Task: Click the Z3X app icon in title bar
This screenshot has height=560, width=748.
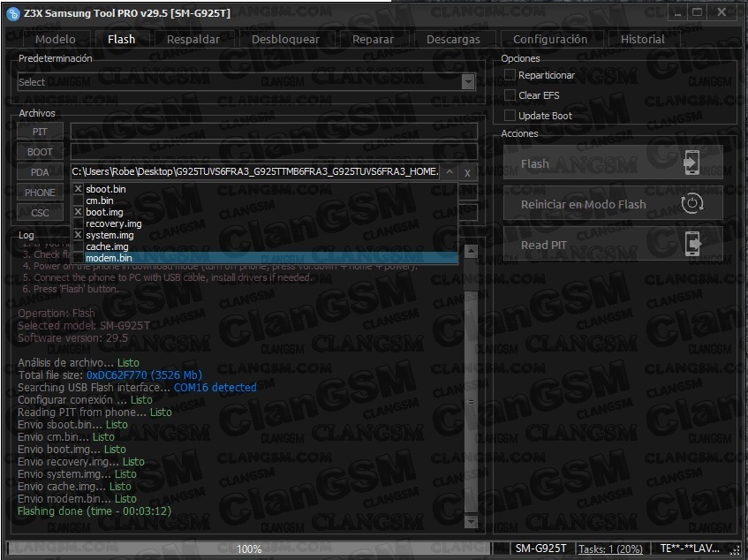Action: coord(12,13)
